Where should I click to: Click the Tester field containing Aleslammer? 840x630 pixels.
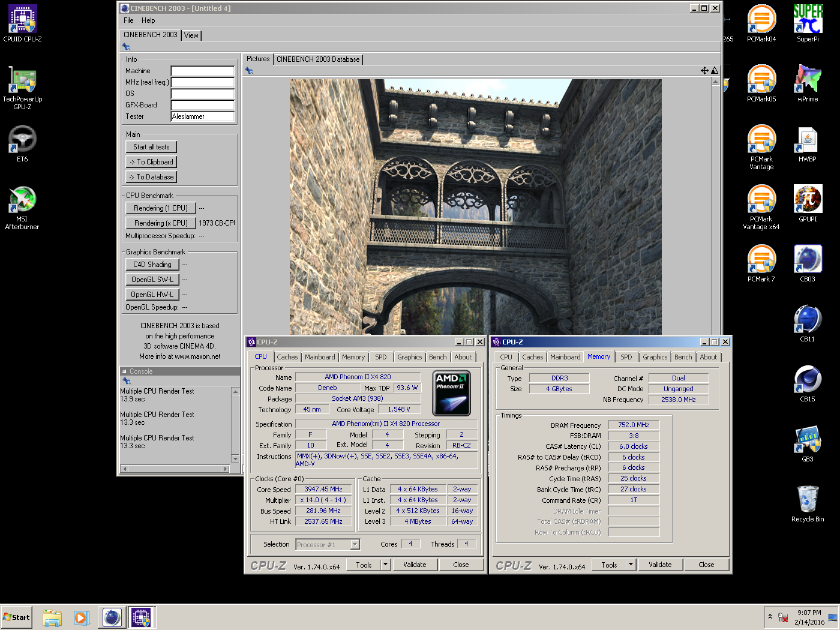click(202, 116)
